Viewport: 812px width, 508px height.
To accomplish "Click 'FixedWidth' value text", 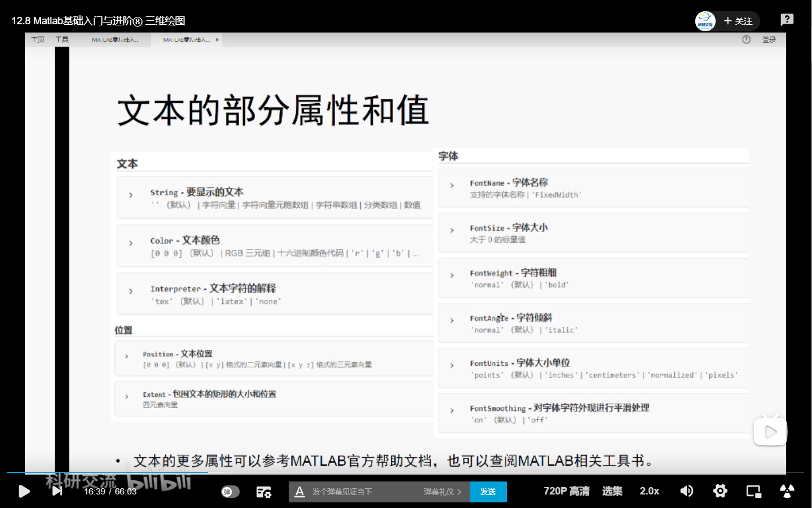I will [x=557, y=195].
